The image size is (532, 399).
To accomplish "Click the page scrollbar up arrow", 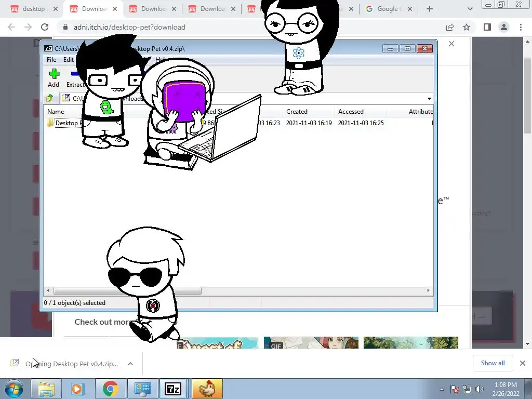I will pos(527,42).
